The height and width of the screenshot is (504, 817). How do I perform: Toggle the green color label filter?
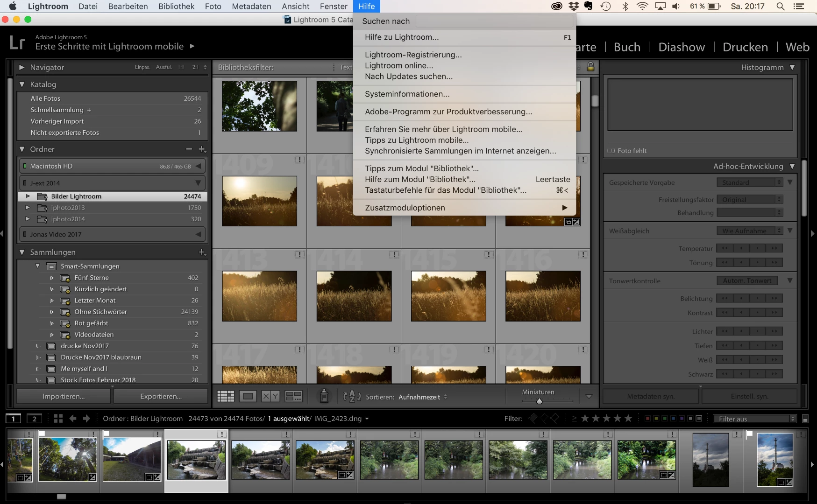[664, 419]
